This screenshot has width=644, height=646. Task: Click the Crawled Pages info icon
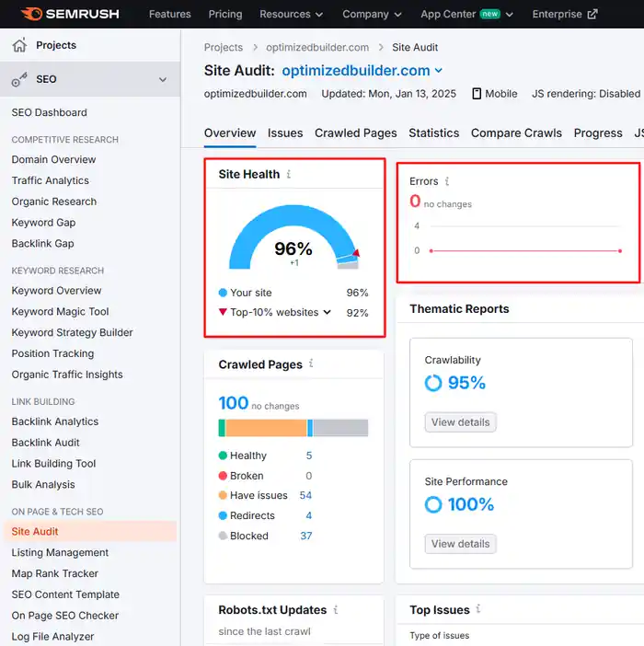(311, 363)
